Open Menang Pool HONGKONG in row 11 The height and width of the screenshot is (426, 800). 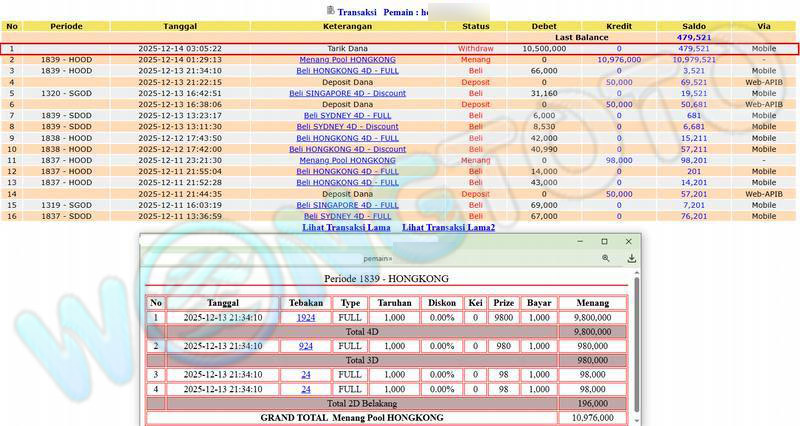tap(347, 160)
